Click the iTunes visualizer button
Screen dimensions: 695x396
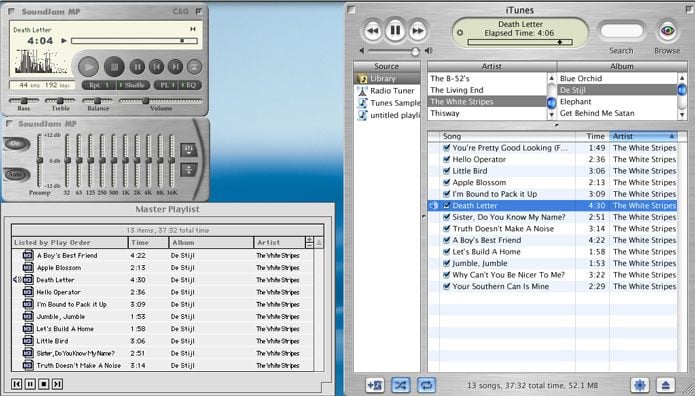pos(640,385)
